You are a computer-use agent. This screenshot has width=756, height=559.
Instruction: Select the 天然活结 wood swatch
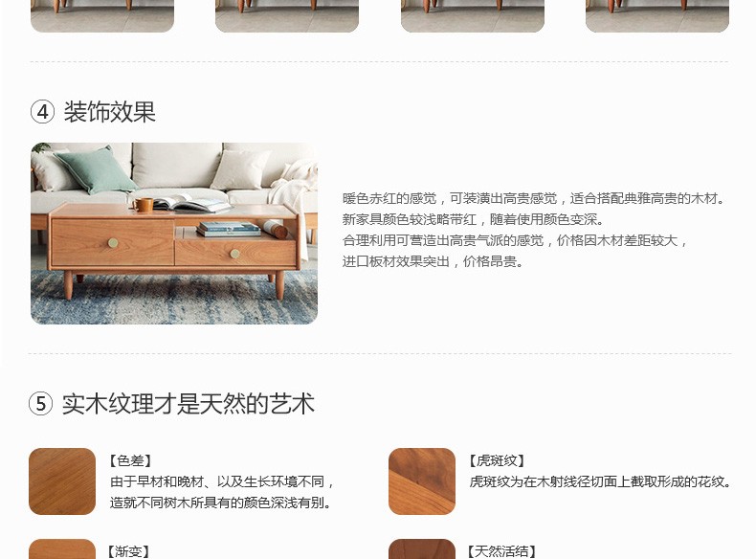(422, 548)
